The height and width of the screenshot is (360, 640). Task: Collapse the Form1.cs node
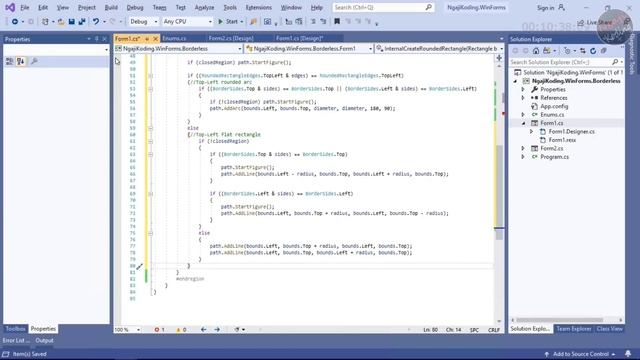(523, 123)
